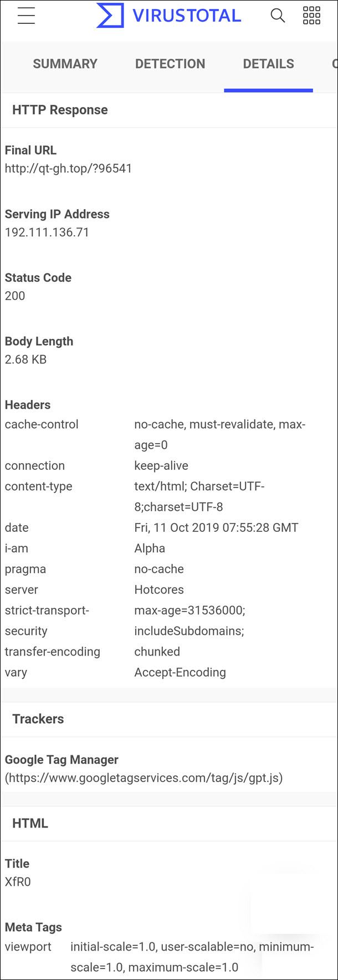Viewport: 338px width, 980px height.
Task: Open the search magnifier icon
Action: [278, 16]
